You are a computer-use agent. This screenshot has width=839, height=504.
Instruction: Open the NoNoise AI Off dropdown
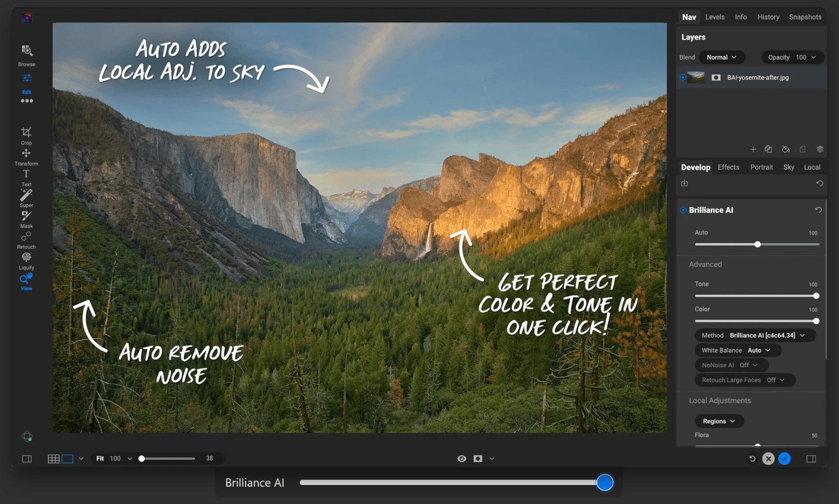pyautogui.click(x=732, y=365)
